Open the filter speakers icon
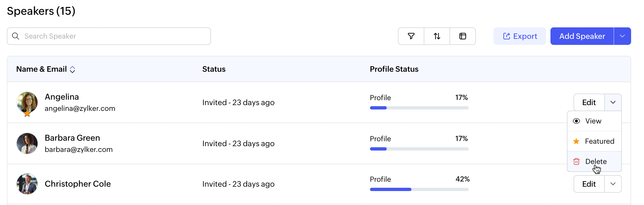The image size is (644, 205). [411, 36]
